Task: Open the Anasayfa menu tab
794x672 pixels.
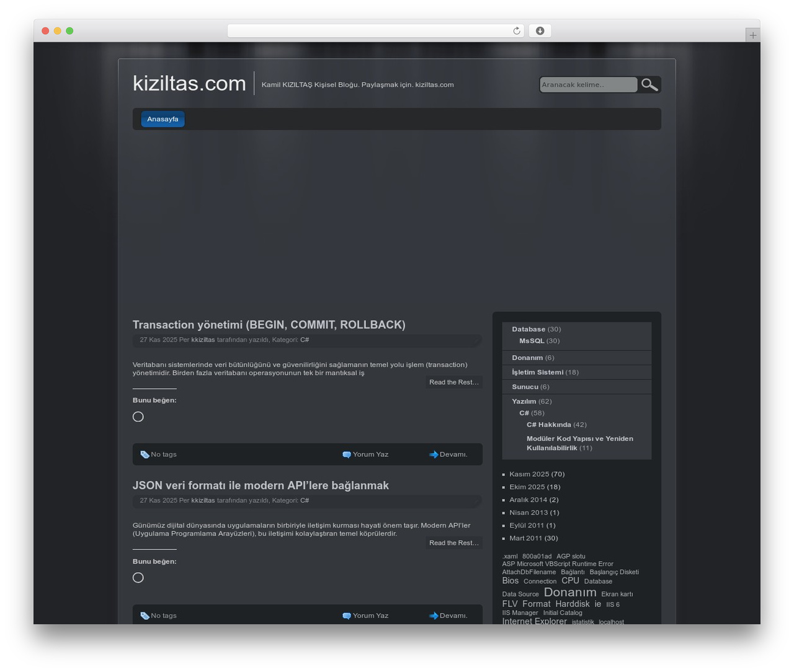Action: tap(163, 119)
